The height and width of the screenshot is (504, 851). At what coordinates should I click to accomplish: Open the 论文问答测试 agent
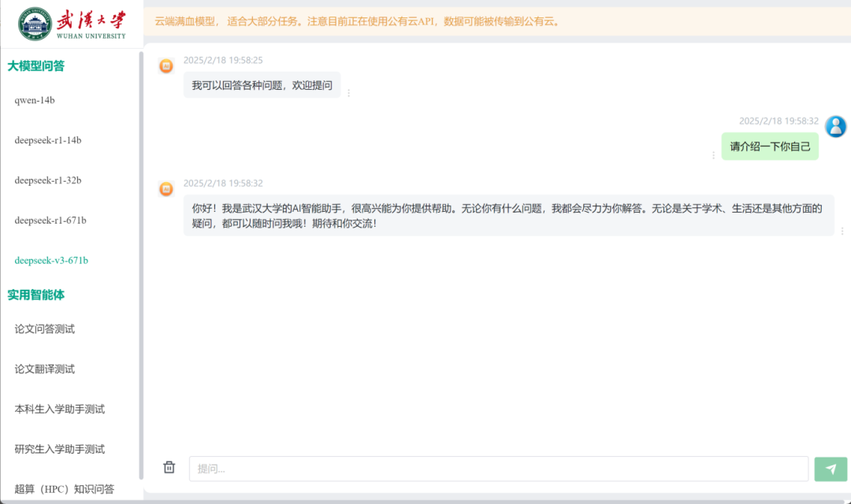point(45,329)
